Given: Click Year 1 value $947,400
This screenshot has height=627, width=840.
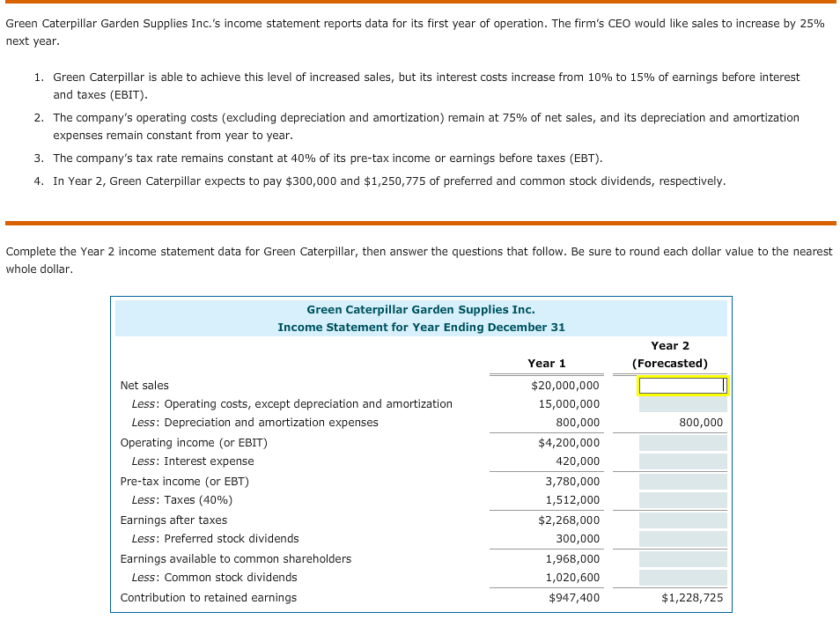Looking at the screenshot, I should tap(574, 598).
